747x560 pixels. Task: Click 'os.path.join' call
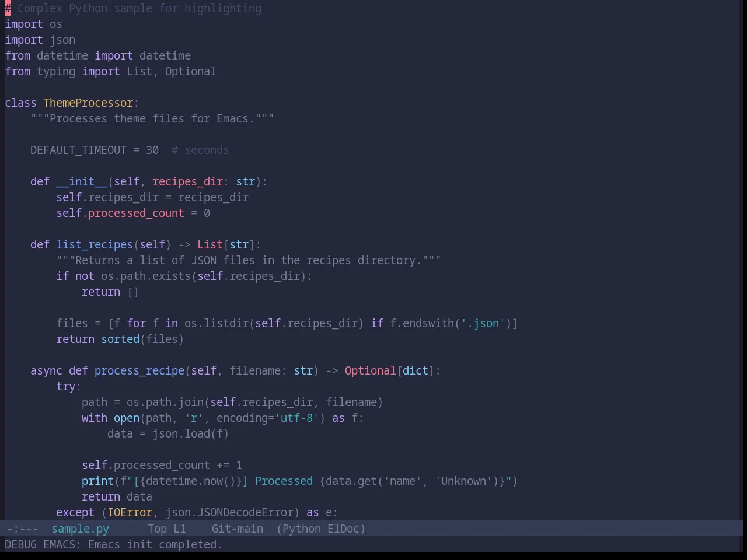[165, 402]
